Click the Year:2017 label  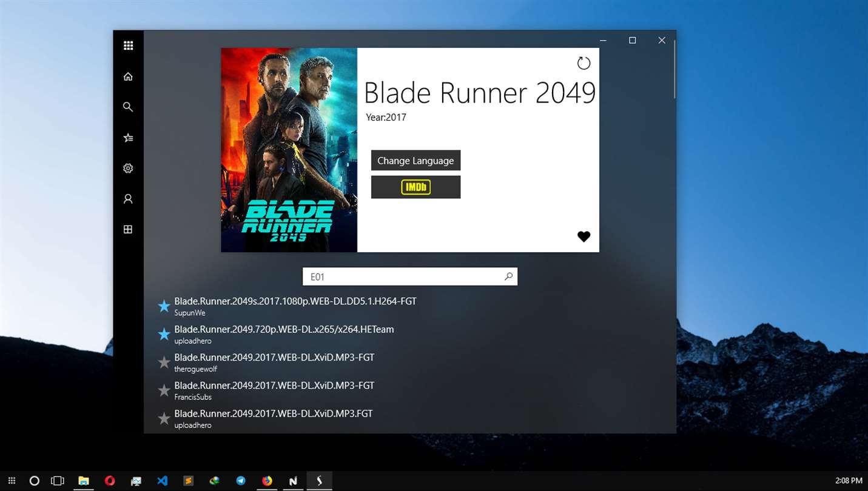(386, 117)
